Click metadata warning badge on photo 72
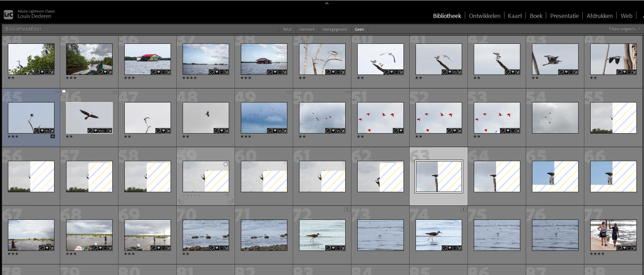 point(347,209)
